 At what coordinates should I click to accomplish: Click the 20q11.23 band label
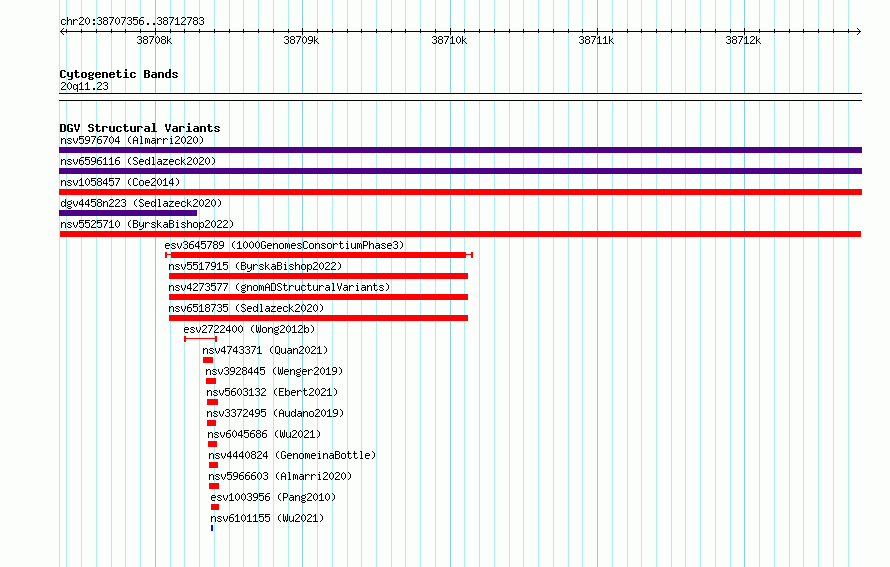84,86
